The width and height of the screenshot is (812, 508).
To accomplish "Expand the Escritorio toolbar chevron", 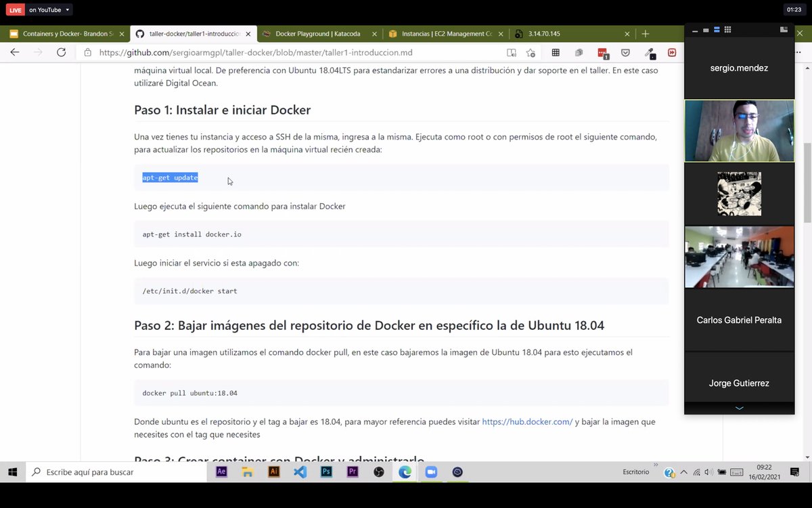I will (x=655, y=465).
